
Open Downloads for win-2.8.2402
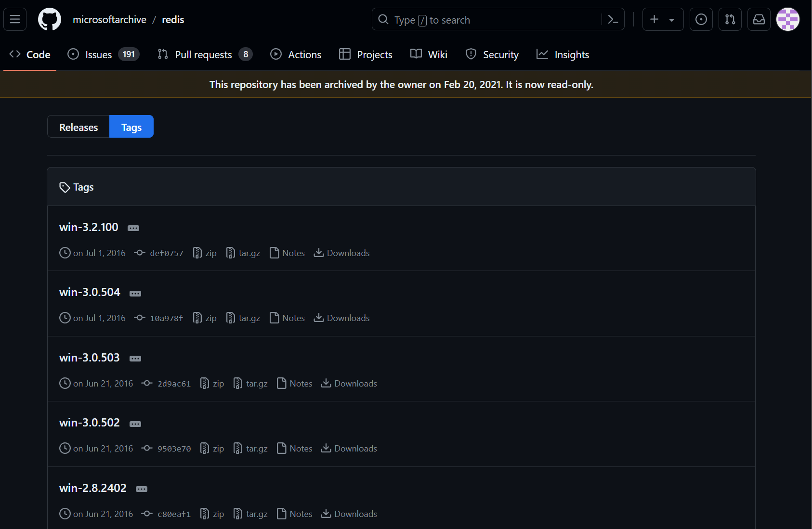tap(349, 514)
